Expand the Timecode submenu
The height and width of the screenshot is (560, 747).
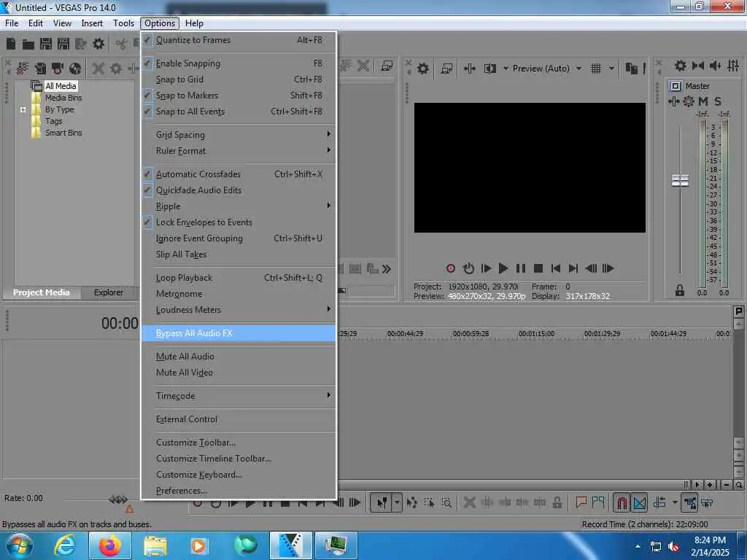(x=239, y=396)
